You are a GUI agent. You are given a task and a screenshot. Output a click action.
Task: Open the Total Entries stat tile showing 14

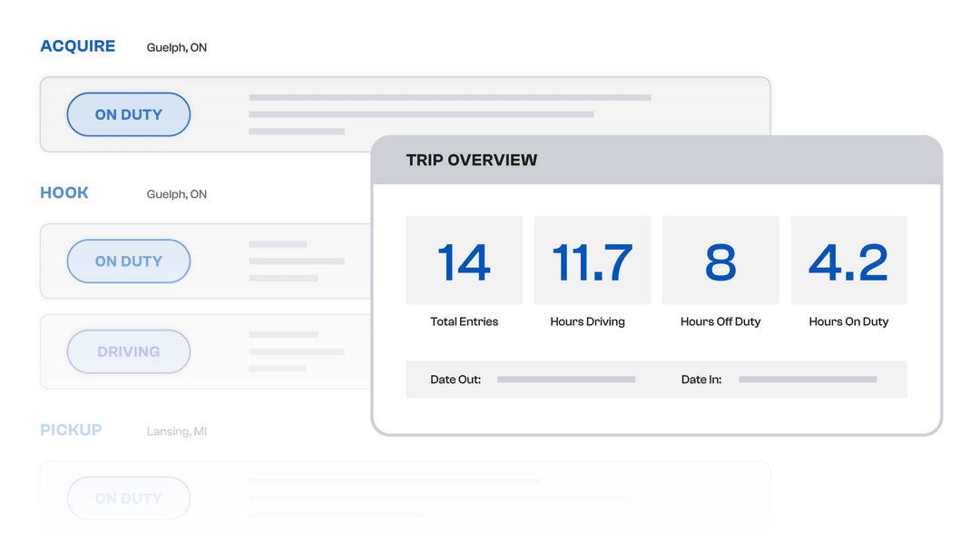pos(464,260)
